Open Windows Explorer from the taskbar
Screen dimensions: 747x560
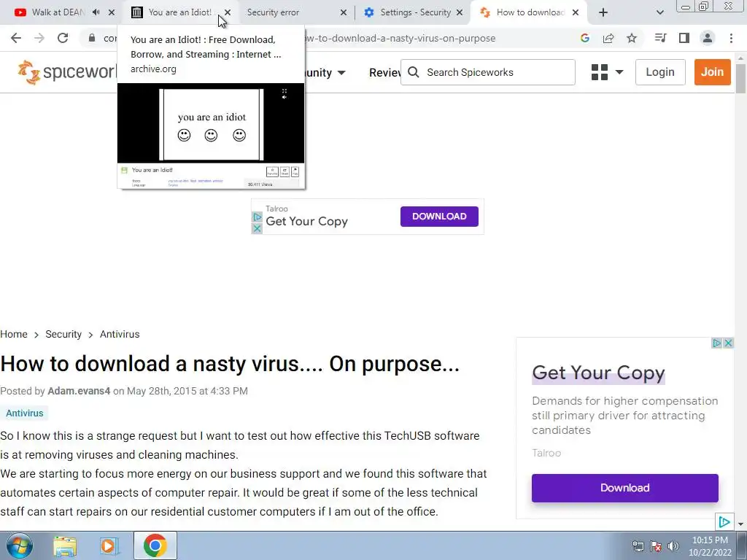(65, 545)
